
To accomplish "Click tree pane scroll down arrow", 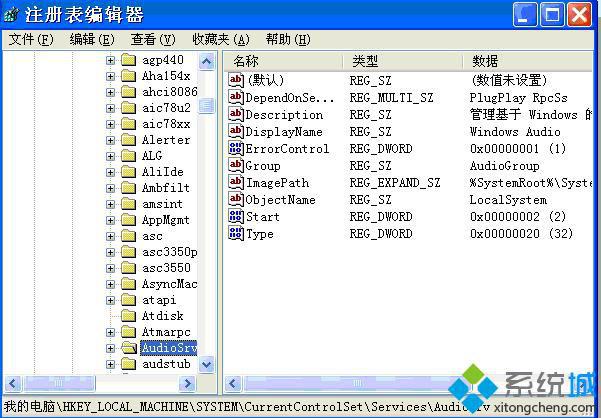I will click(207, 364).
